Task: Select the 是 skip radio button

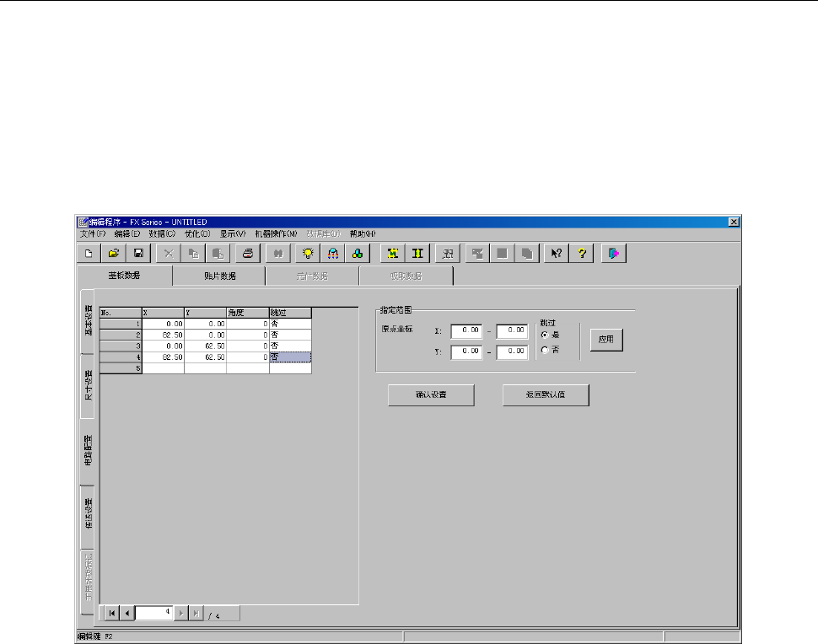Action: point(545,335)
